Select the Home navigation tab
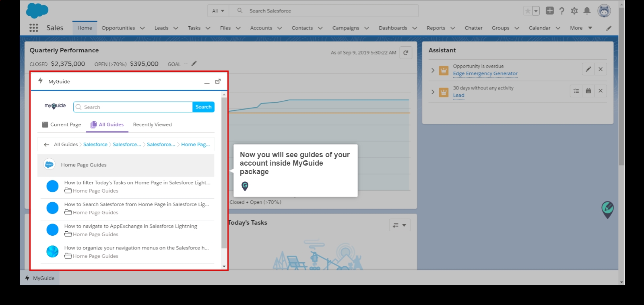Viewport: 644px width, 305px height. click(85, 28)
